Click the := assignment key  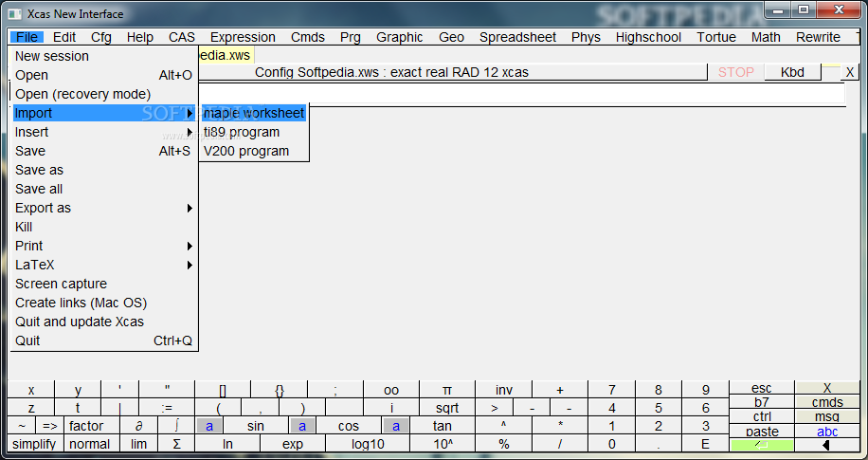167,408
